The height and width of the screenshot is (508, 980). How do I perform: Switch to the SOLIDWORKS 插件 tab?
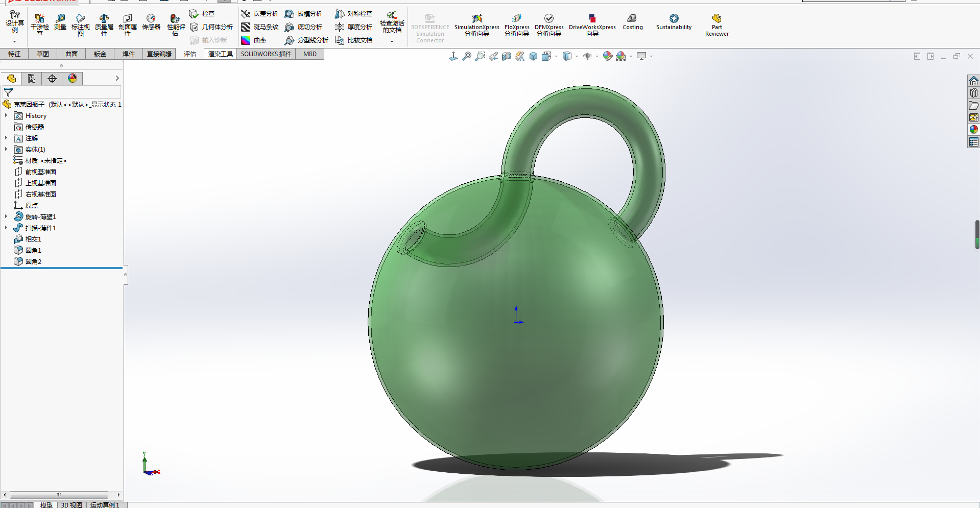266,54
